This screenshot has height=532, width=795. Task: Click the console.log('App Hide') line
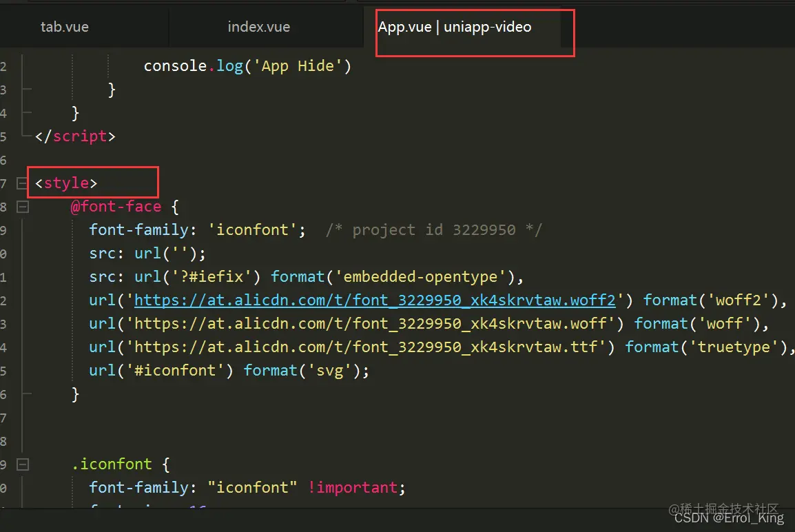coord(247,66)
